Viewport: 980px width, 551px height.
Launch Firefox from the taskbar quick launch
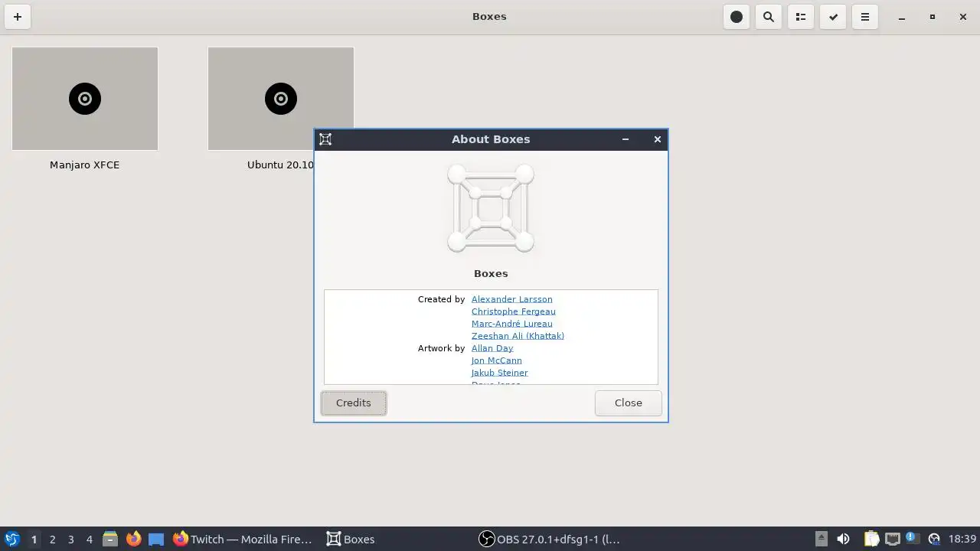[133, 540]
